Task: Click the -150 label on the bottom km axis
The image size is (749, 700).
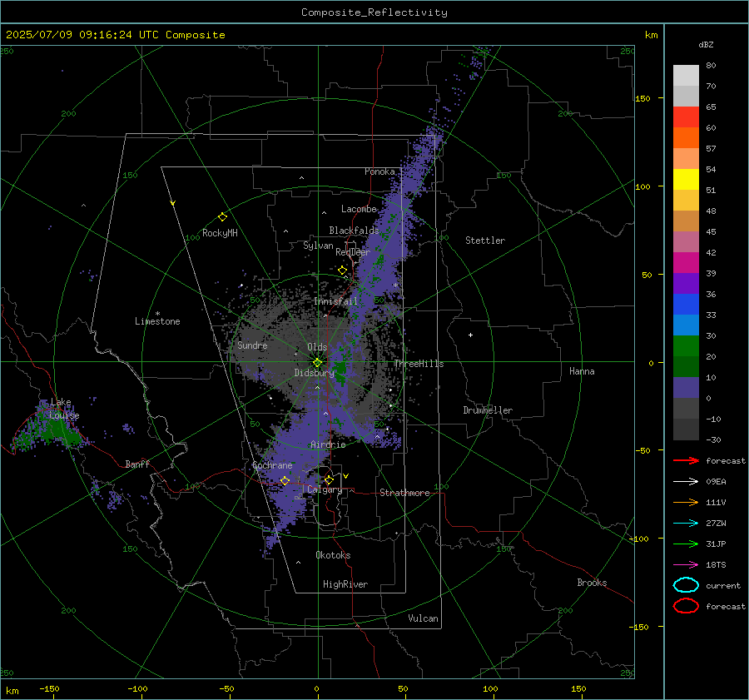Action: [x=49, y=689]
